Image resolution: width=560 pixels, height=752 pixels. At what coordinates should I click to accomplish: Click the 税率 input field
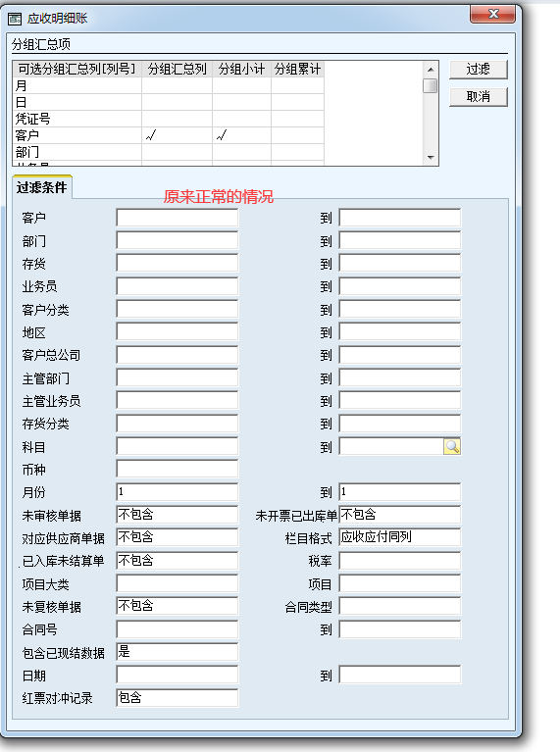click(400, 560)
